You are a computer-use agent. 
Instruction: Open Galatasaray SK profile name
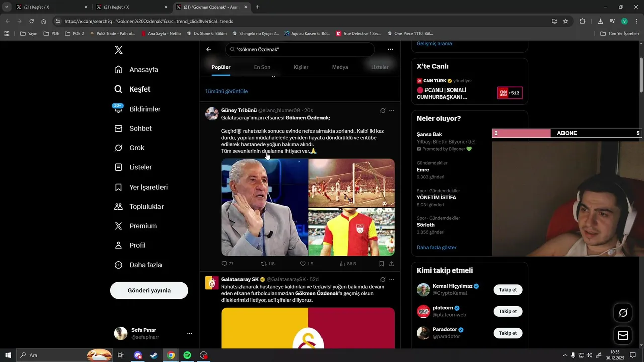click(240, 279)
